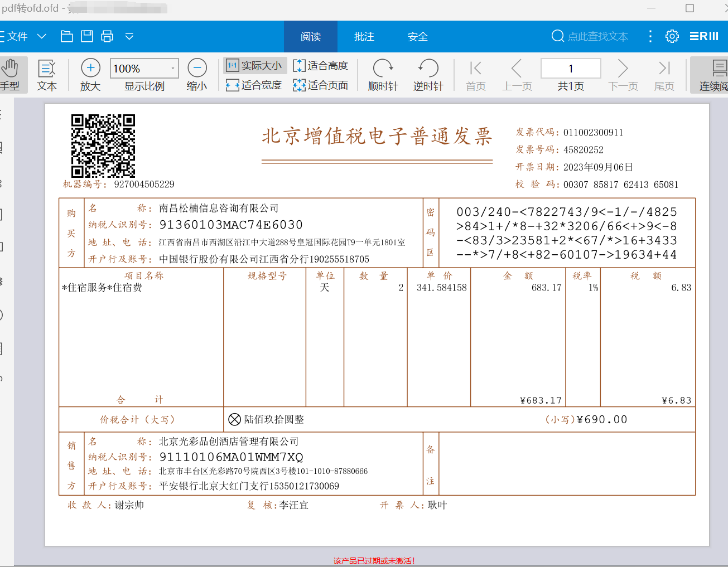Click the print icon
728x567 pixels.
tap(107, 36)
